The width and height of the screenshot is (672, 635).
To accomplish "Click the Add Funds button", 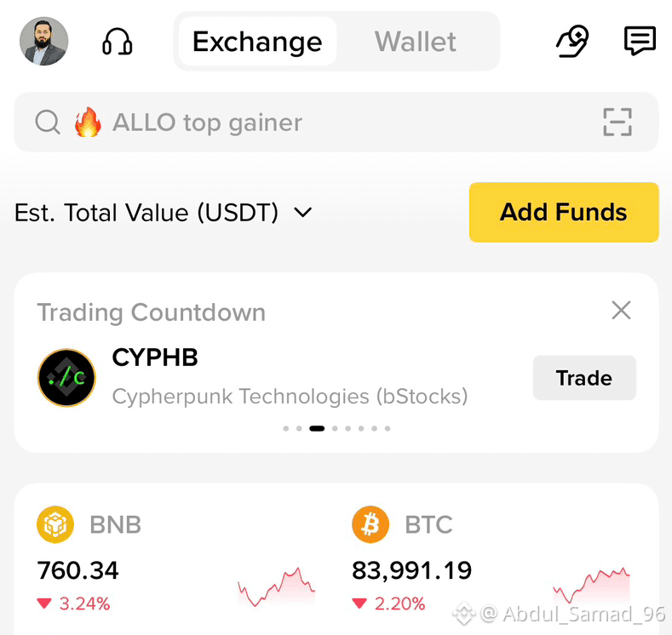I will tap(564, 213).
